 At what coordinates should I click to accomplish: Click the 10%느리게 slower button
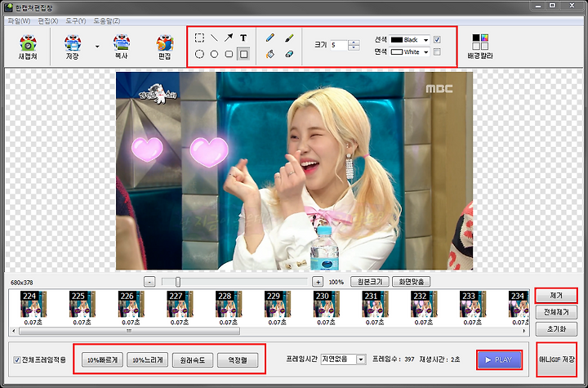coord(147,360)
